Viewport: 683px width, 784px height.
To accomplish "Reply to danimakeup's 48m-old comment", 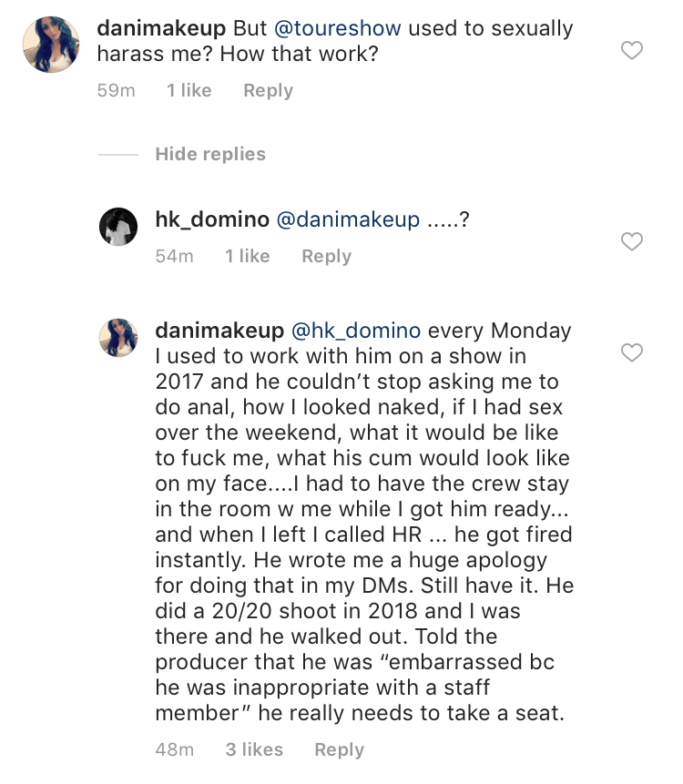I will tap(339, 749).
